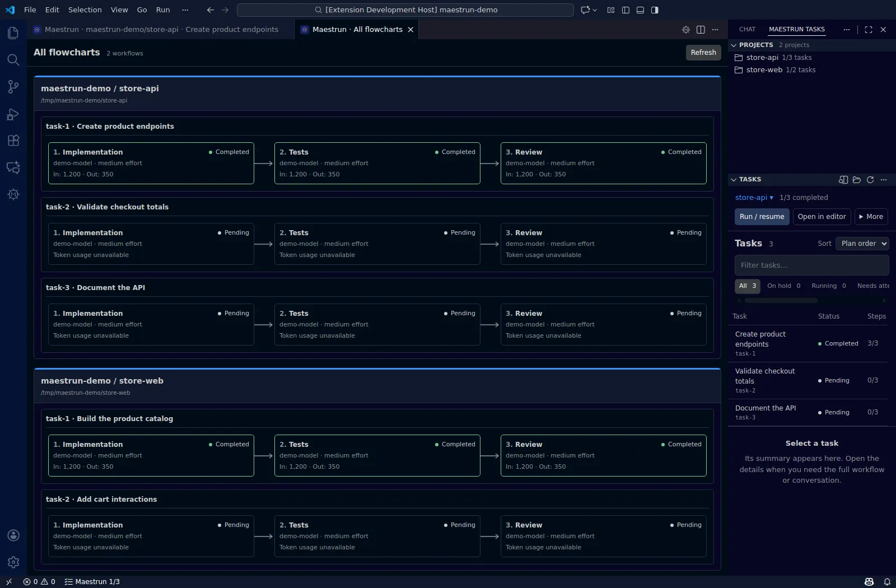Viewport: 896px width, 588px height.
Task: Split the editor to the right
Action: [701, 30]
